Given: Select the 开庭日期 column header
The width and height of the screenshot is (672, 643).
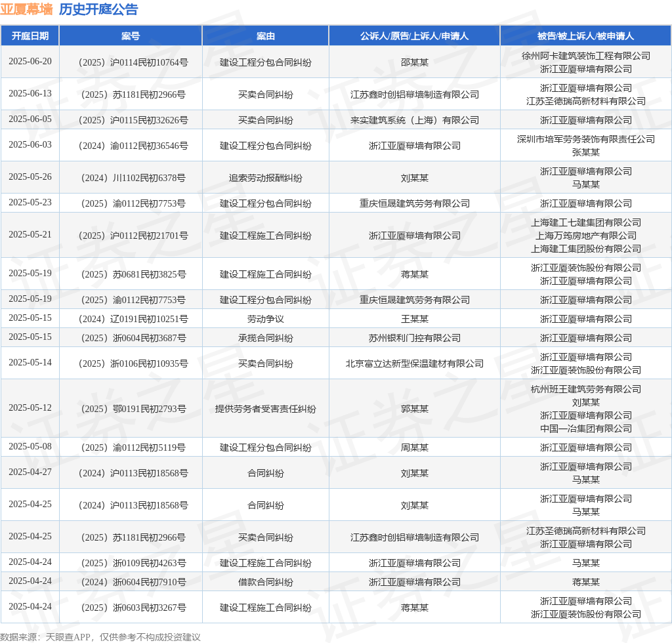Looking at the screenshot, I should (x=30, y=36).
